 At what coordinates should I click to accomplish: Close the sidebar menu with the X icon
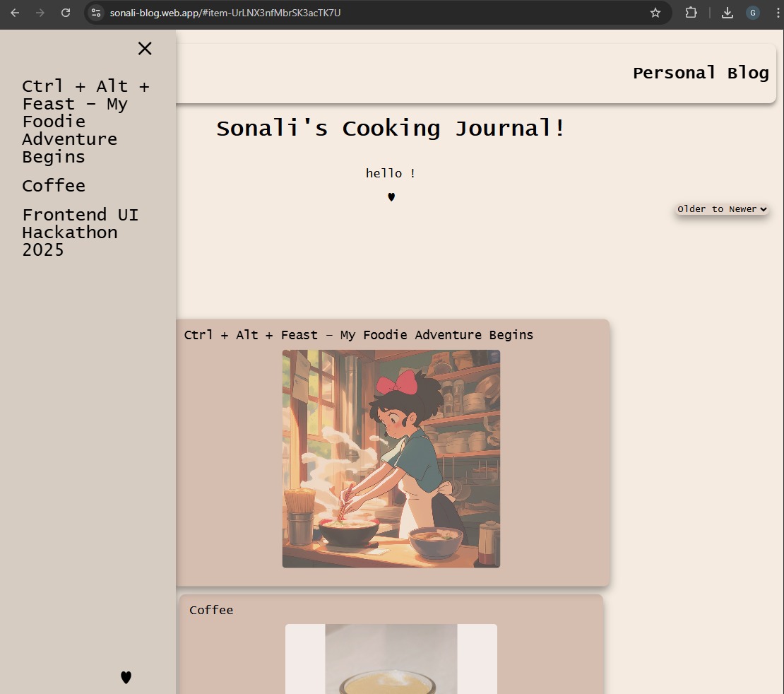(145, 49)
